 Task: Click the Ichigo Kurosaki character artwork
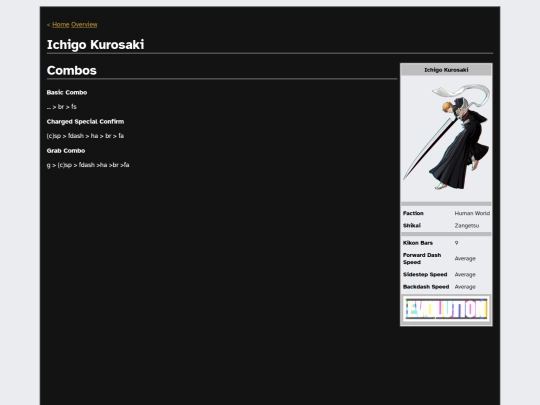click(x=446, y=137)
